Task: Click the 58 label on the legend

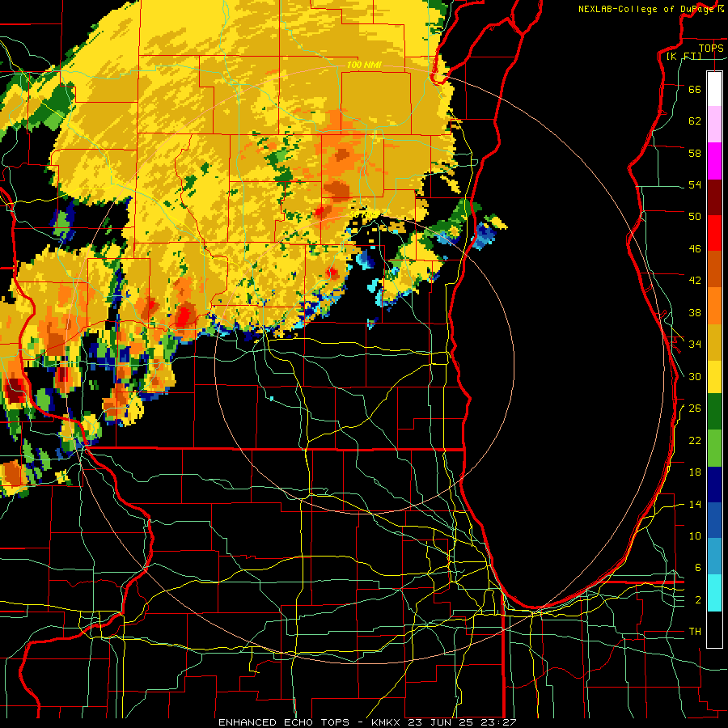Action: coord(695,153)
